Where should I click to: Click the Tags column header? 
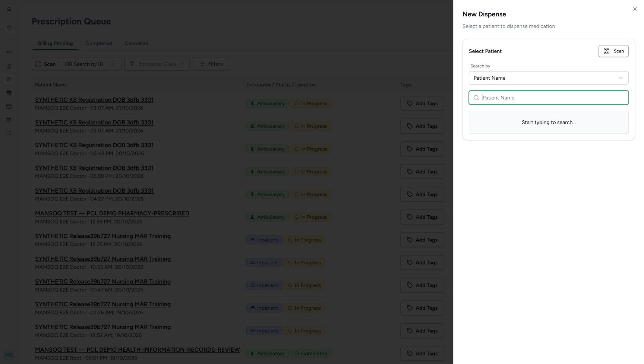[405, 85]
